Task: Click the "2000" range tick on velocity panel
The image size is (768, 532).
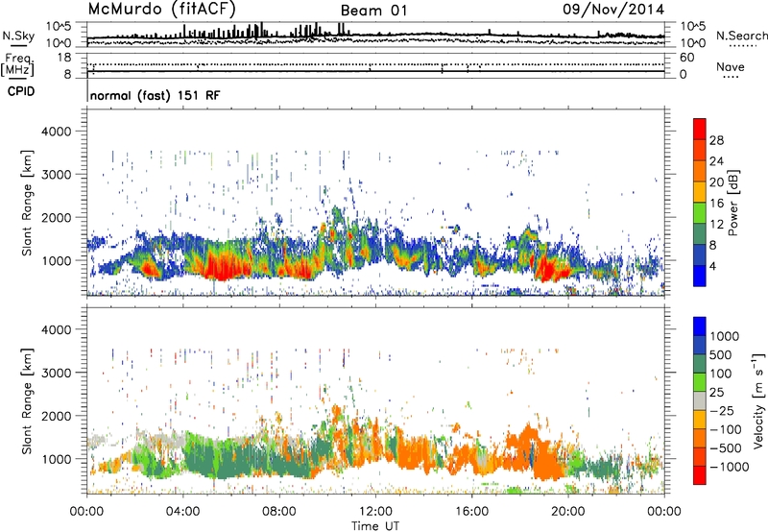Action: (56, 416)
